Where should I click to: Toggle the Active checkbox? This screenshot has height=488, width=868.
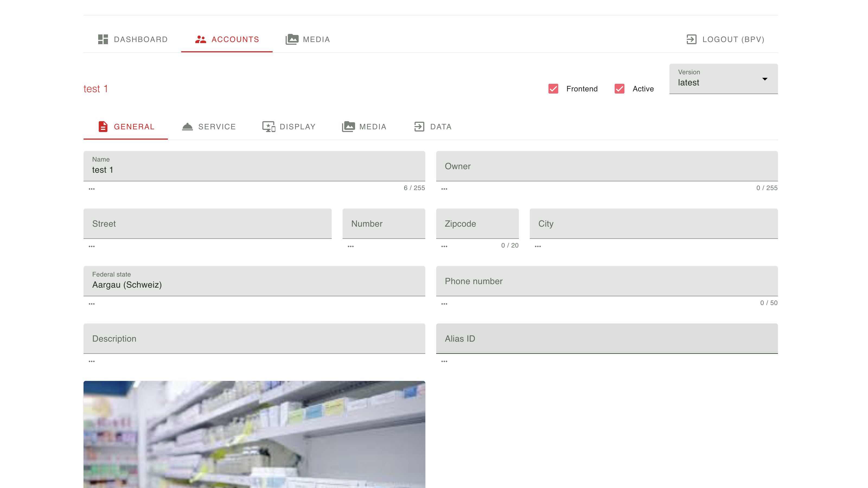[619, 89]
